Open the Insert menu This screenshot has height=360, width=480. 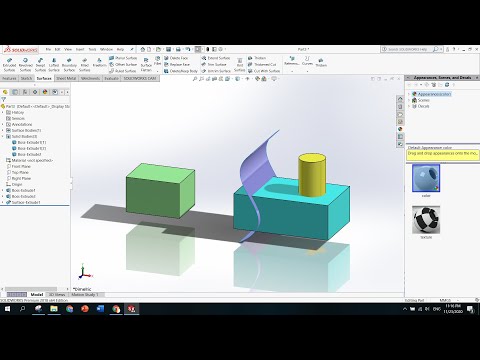coord(80,49)
